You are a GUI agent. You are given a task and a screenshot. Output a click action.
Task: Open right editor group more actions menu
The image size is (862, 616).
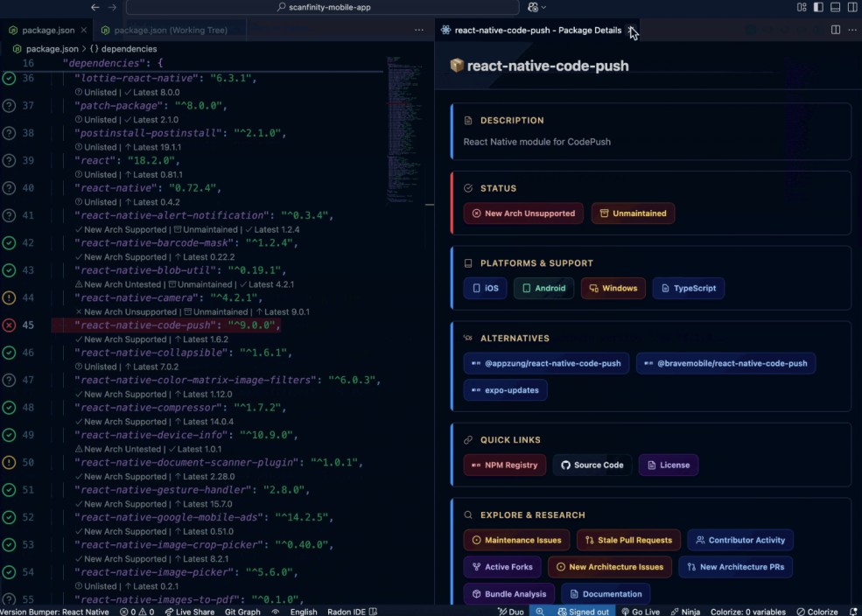coord(852,31)
